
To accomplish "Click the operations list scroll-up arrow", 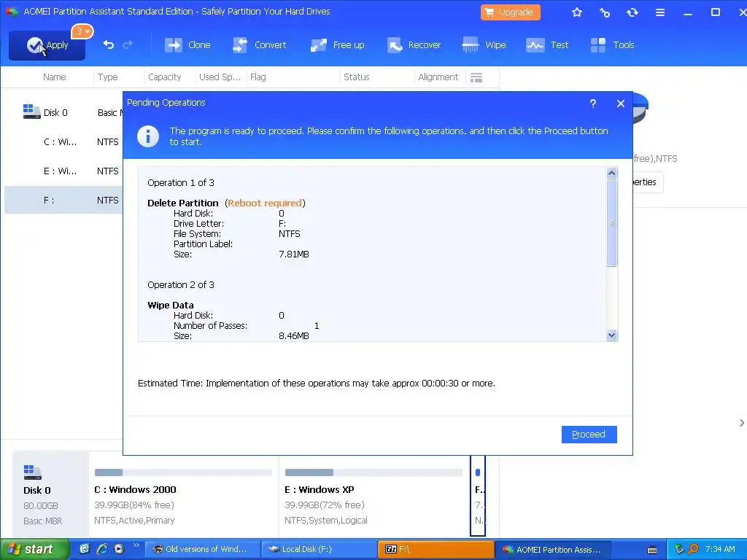I will 612,173.
